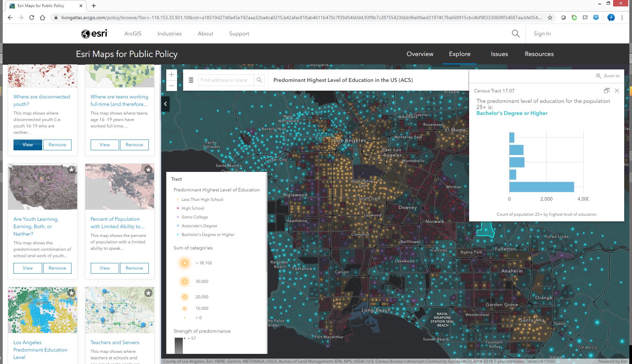This screenshot has width=632, height=364.
Task: Click the highlighted cyan tract on map
Action: point(485,231)
